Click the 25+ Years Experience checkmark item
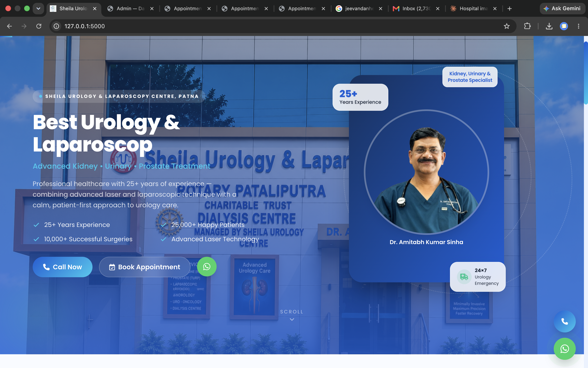The height and width of the screenshot is (368, 588). [x=72, y=225]
